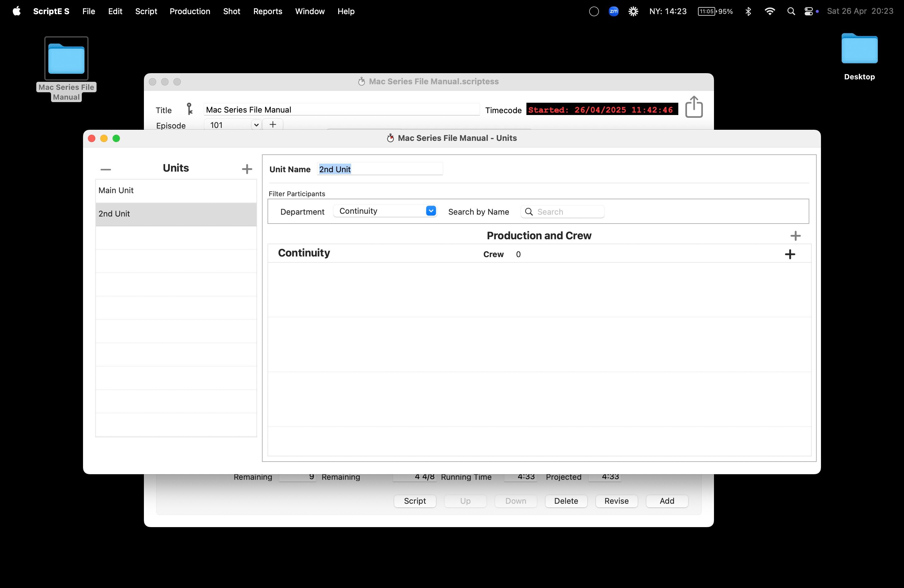
Task: Open Control Center in menu bar
Action: click(x=808, y=11)
